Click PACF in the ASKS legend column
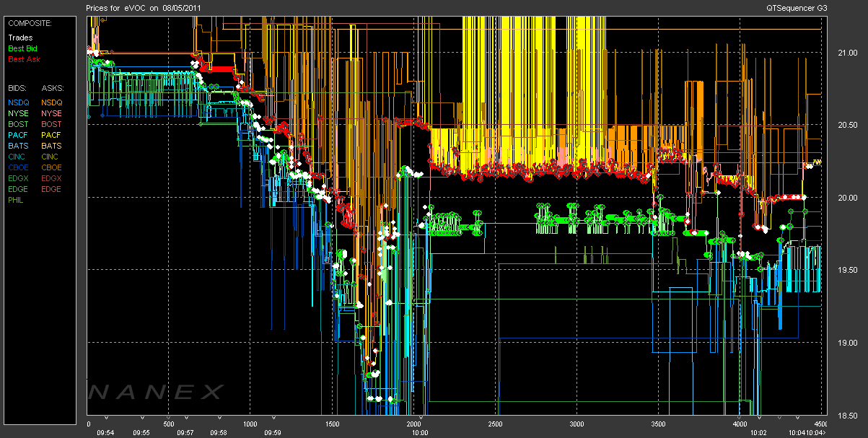The image size is (868, 438). coord(52,135)
